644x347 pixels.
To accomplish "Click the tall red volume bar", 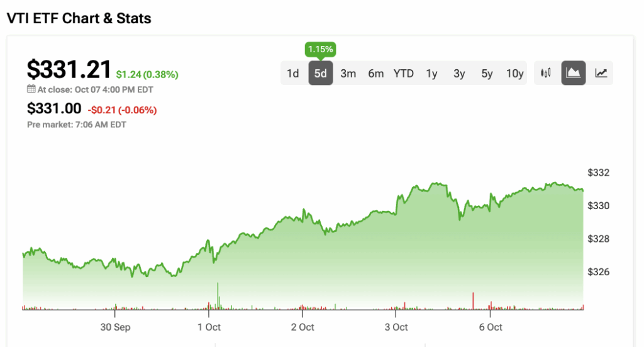I will [x=472, y=301].
